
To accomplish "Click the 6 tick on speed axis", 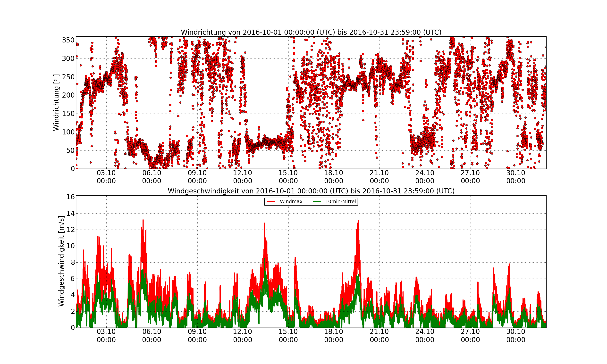I will pyautogui.click(x=73, y=279).
